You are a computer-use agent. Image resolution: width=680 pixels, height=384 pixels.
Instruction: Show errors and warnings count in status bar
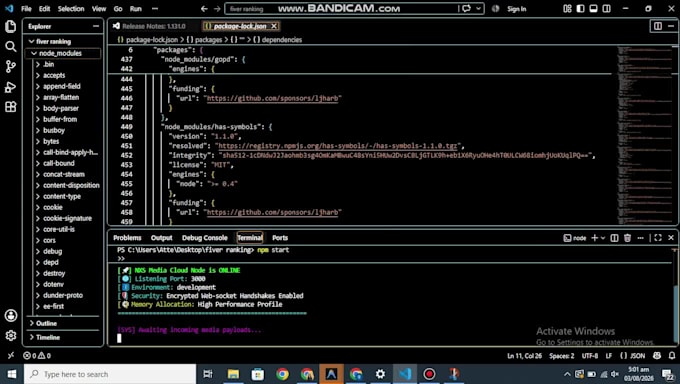[37, 355]
